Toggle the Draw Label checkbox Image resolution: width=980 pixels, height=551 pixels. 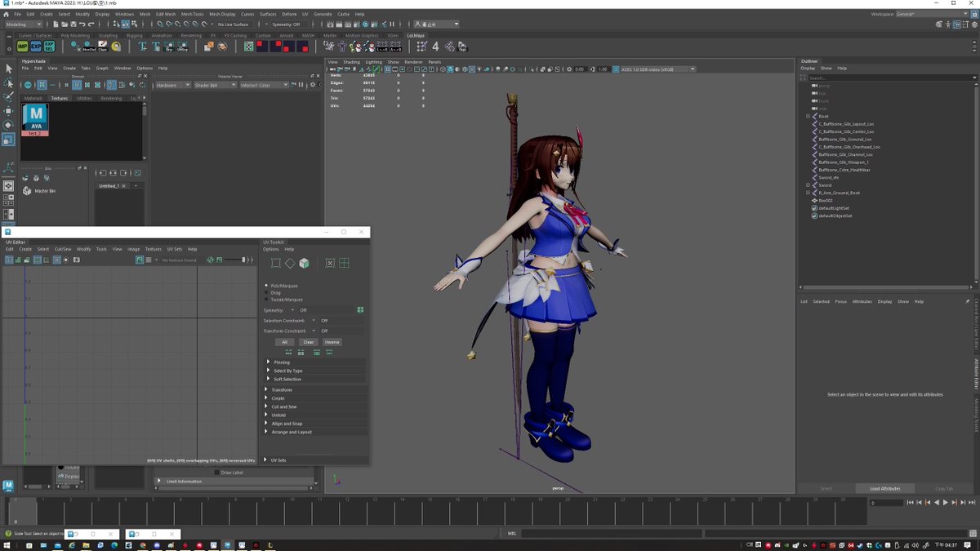pos(217,472)
